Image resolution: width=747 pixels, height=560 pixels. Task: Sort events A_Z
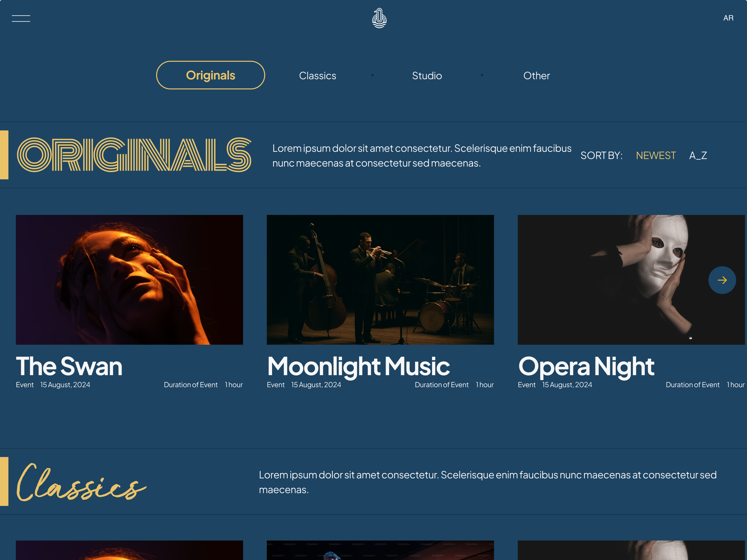[698, 155]
